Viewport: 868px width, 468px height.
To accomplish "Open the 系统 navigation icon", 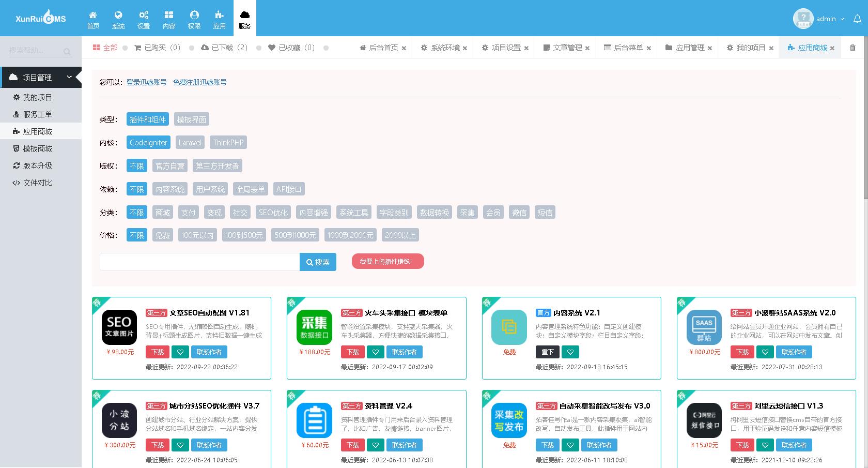I will click(118, 18).
